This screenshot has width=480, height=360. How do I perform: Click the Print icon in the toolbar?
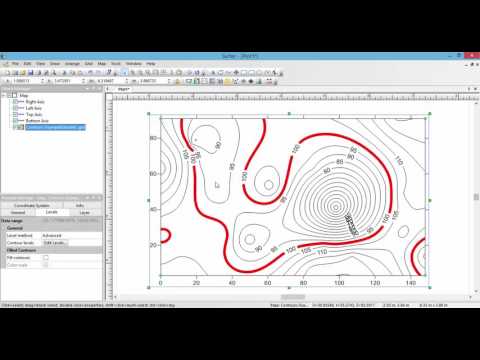pos(39,73)
